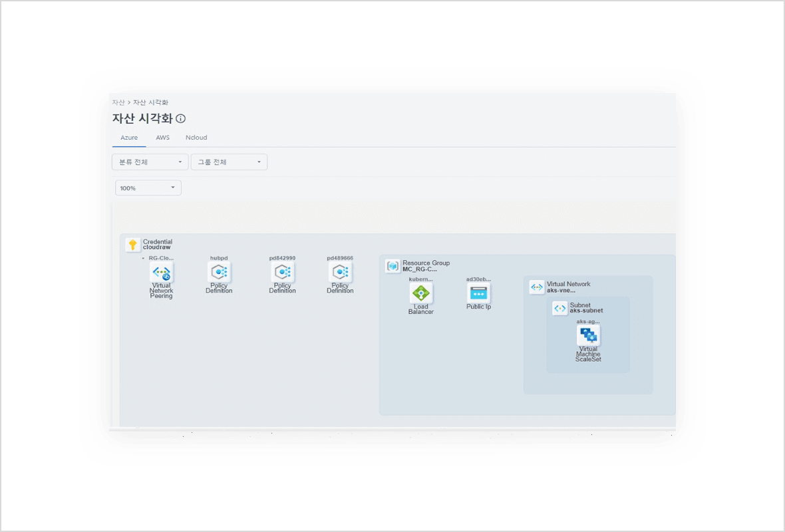Click the 자산 breadcrumb link
Screen dimensions: 785x532
[x=118, y=102]
